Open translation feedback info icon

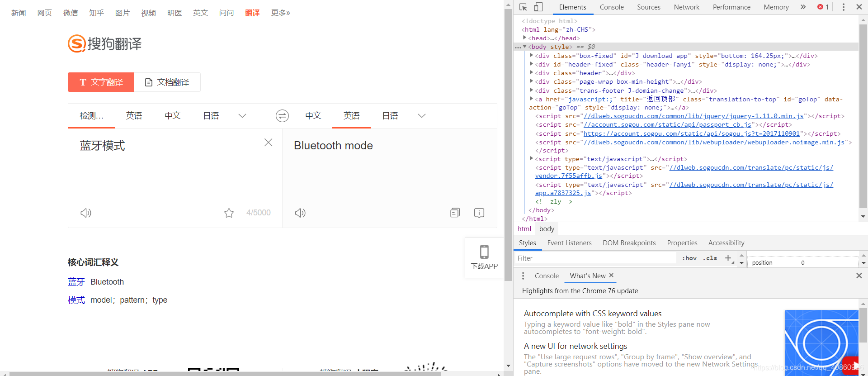479,213
